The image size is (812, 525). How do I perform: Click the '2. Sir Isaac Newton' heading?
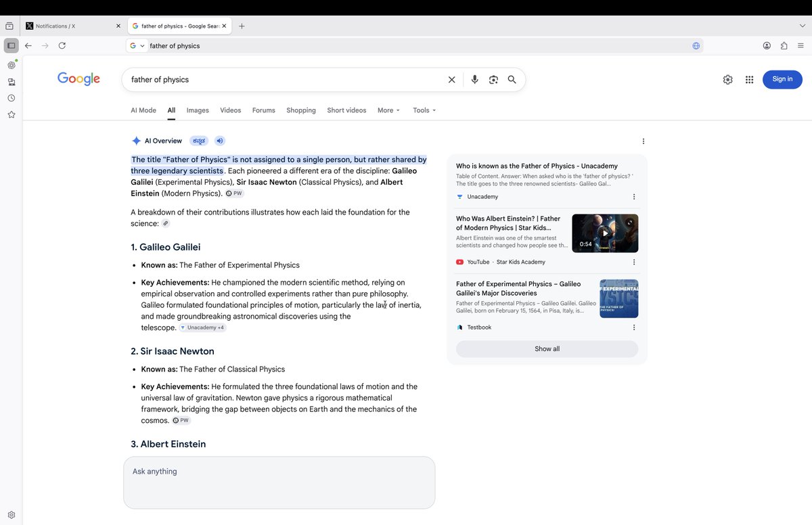point(173,351)
